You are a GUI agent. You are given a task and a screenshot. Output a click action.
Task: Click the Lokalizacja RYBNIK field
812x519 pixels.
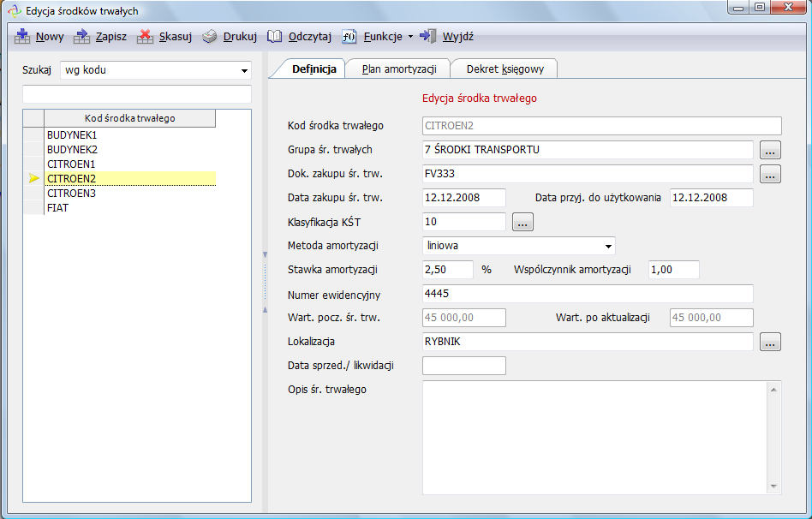[588, 342]
